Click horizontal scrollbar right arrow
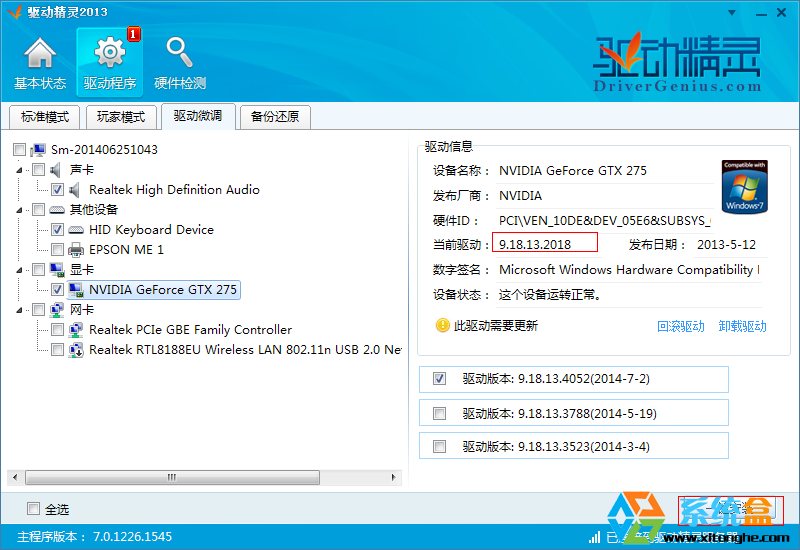 click(393, 478)
